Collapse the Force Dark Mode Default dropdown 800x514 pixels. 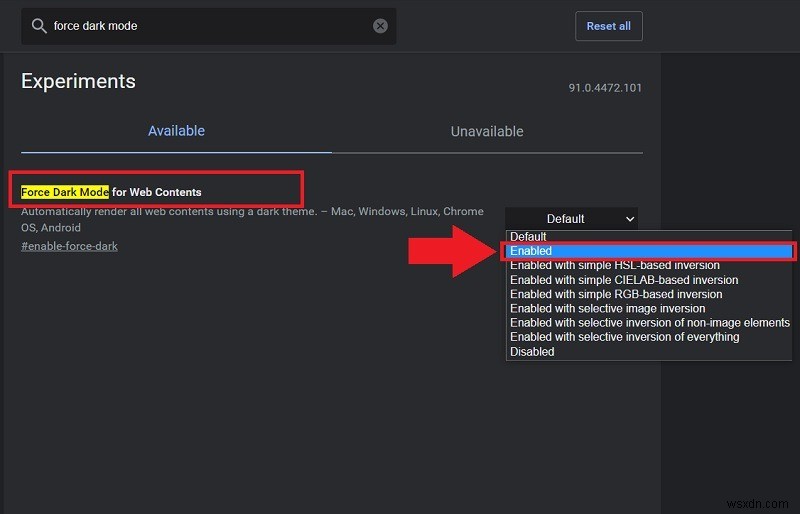pyautogui.click(x=571, y=219)
